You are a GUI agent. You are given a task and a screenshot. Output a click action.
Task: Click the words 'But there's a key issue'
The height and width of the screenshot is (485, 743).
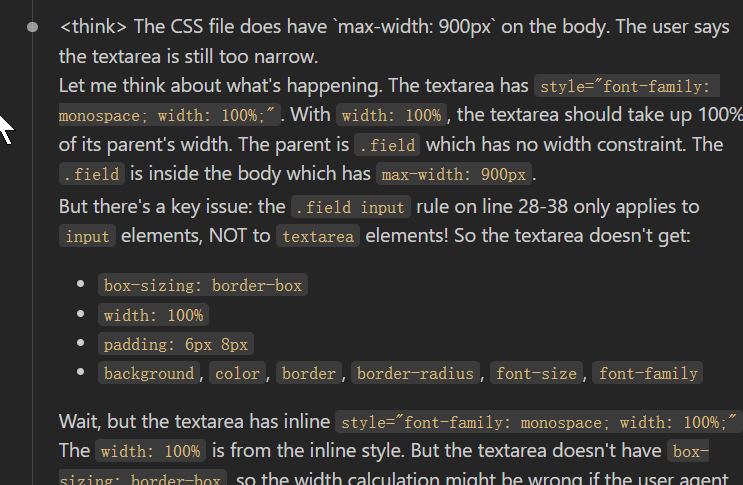153,207
